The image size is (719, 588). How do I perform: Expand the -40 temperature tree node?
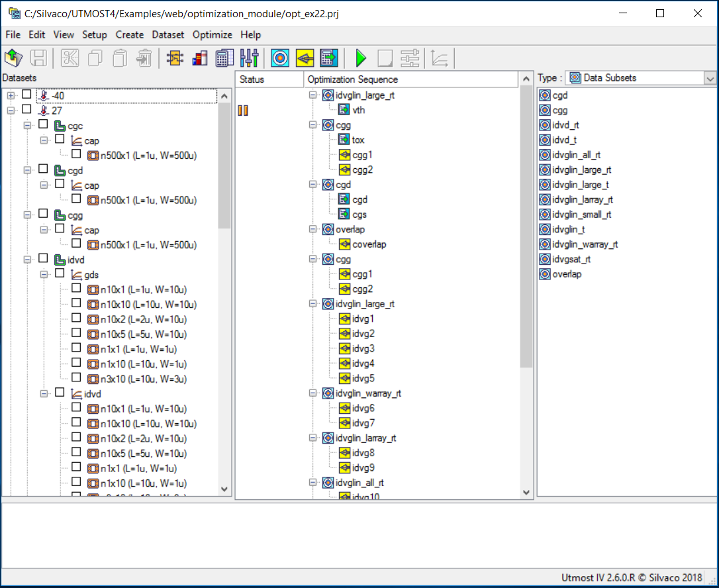pos(11,95)
